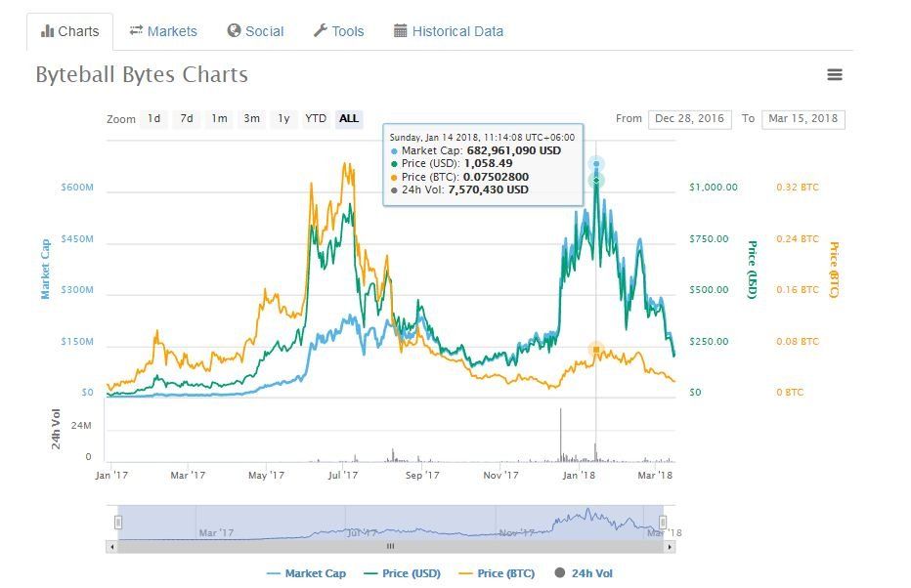Click the Jul '17 x-axis label
This screenshot has height=588, width=911.
[x=343, y=476]
